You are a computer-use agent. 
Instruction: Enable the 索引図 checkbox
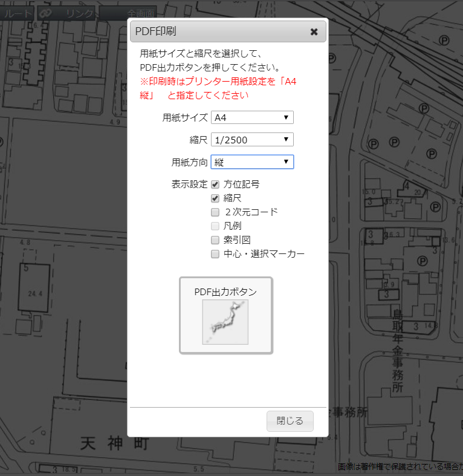pyautogui.click(x=215, y=240)
